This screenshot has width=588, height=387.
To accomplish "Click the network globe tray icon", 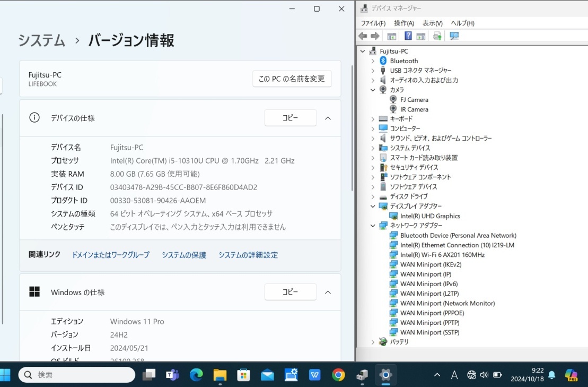I will pos(471,375).
